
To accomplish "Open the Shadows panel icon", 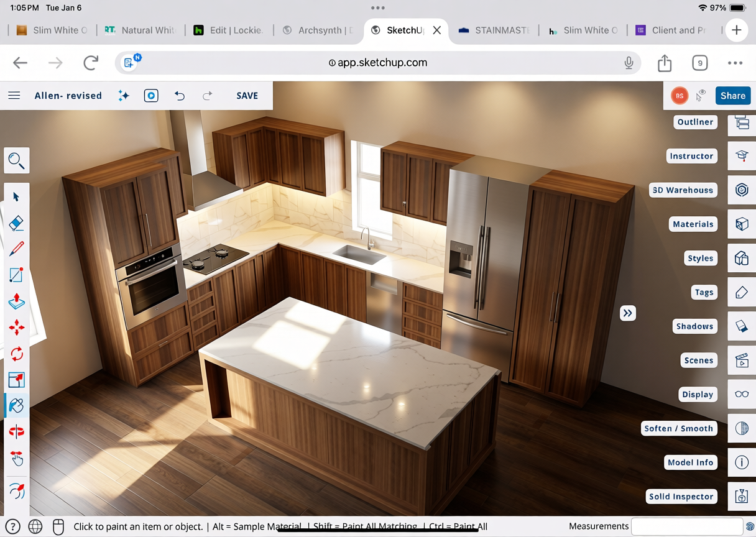I will pyautogui.click(x=742, y=326).
